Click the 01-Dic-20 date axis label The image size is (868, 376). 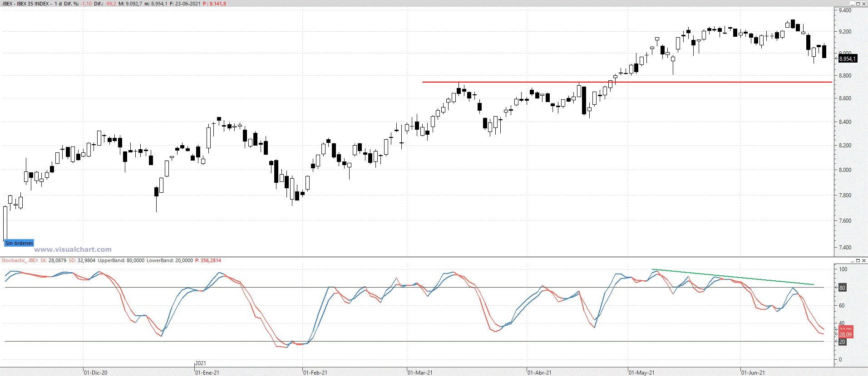pyautogui.click(x=96, y=373)
